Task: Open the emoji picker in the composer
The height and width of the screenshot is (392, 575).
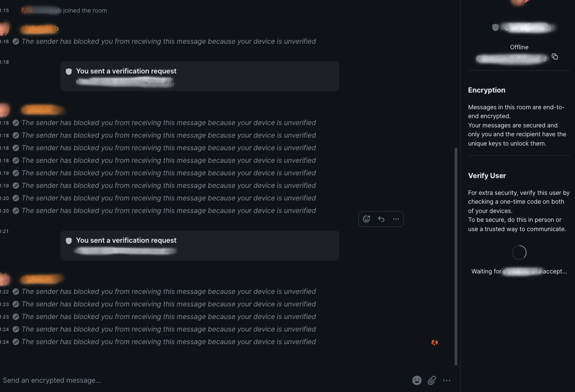Action: pos(417,380)
